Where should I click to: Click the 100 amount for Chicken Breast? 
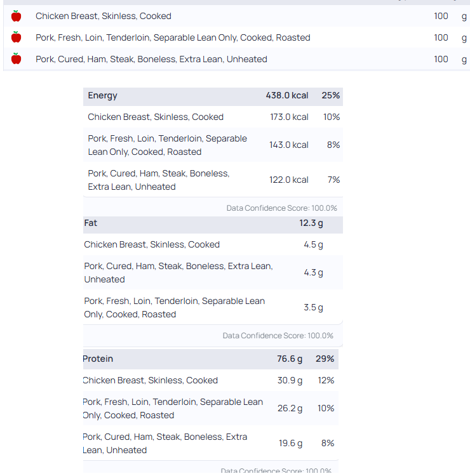pos(441,16)
